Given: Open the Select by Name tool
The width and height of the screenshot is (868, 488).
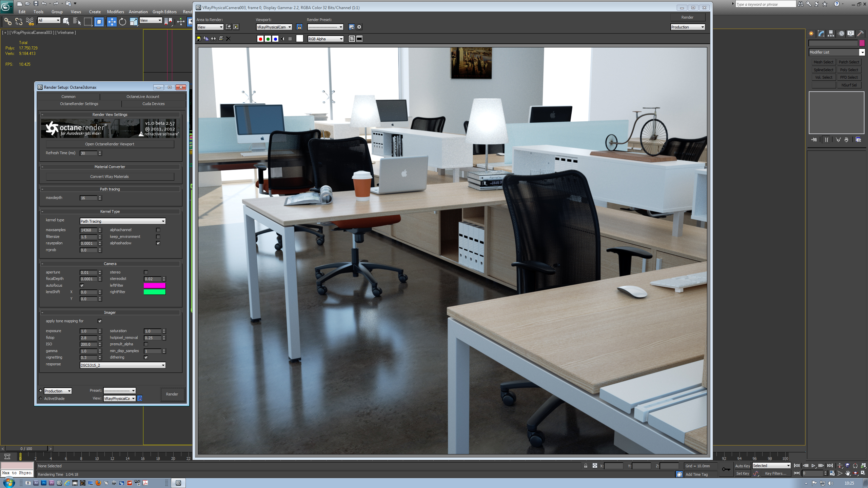Looking at the screenshot, I should pos(77,22).
